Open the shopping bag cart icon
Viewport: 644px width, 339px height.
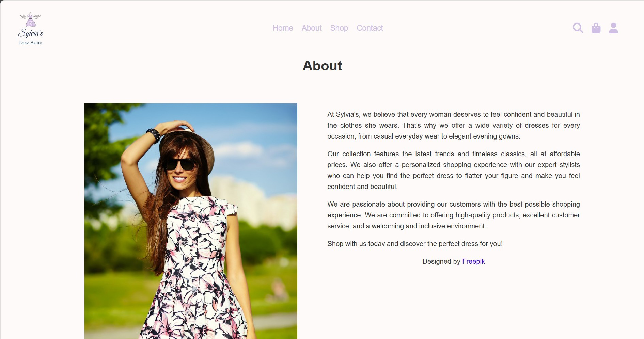tap(596, 28)
